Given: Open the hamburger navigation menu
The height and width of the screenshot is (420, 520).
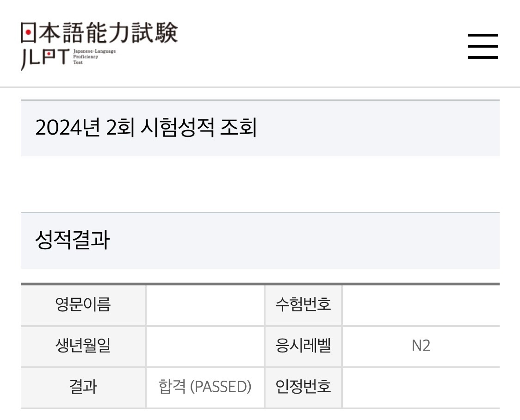Looking at the screenshot, I should pyautogui.click(x=483, y=46).
